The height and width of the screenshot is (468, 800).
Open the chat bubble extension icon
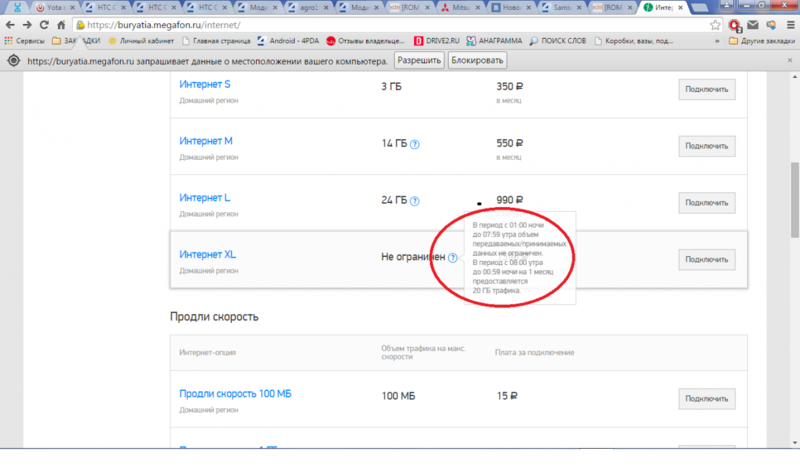[x=771, y=24]
